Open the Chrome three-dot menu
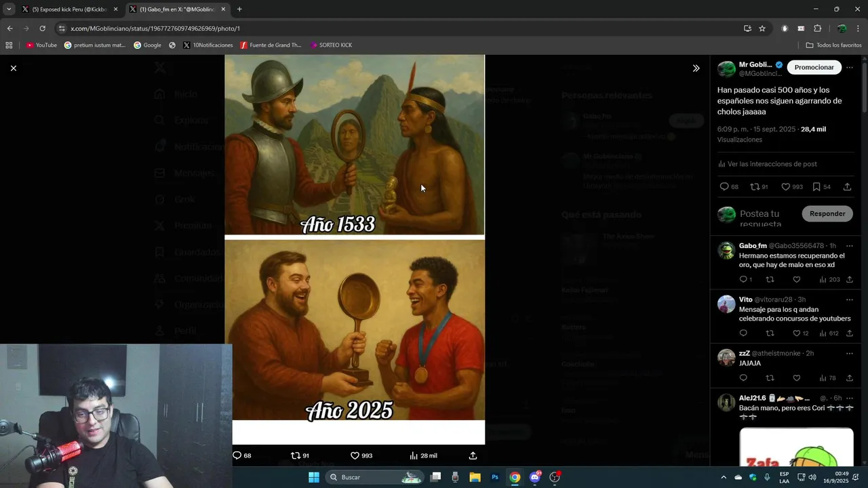The image size is (868, 488). (x=858, y=28)
